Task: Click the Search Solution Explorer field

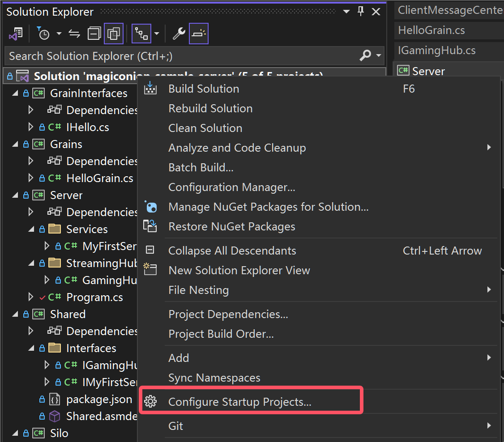Action: [179, 56]
